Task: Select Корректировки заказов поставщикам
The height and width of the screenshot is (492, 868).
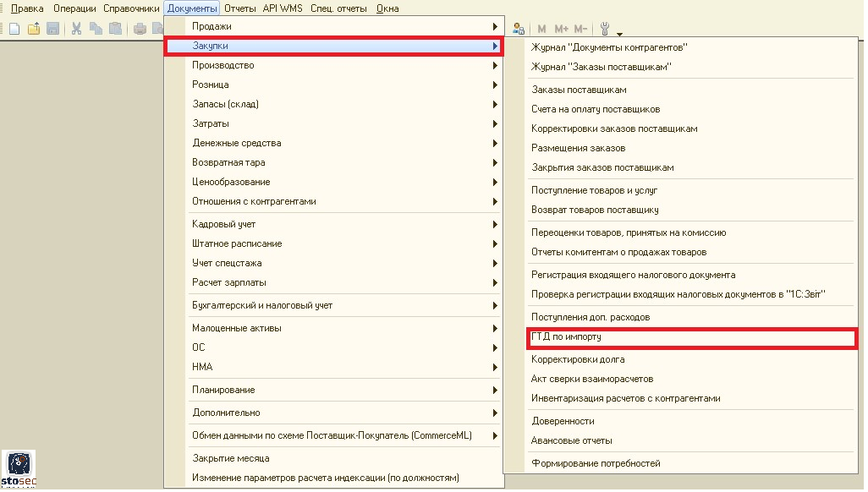Action: [681, 128]
